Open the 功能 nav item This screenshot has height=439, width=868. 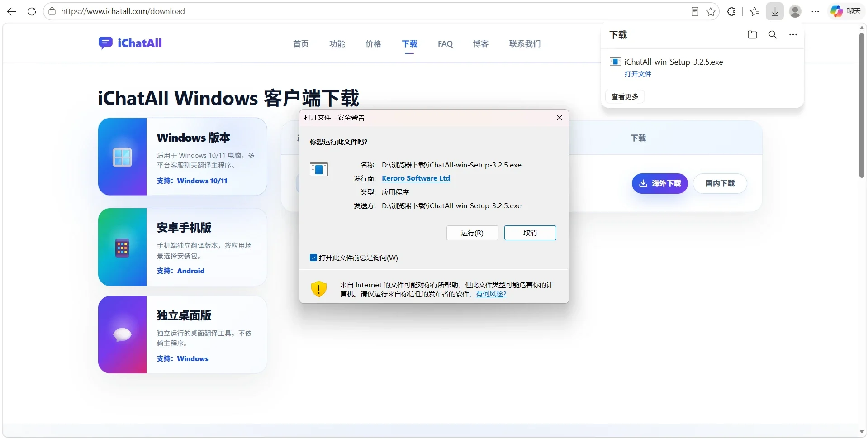click(337, 44)
